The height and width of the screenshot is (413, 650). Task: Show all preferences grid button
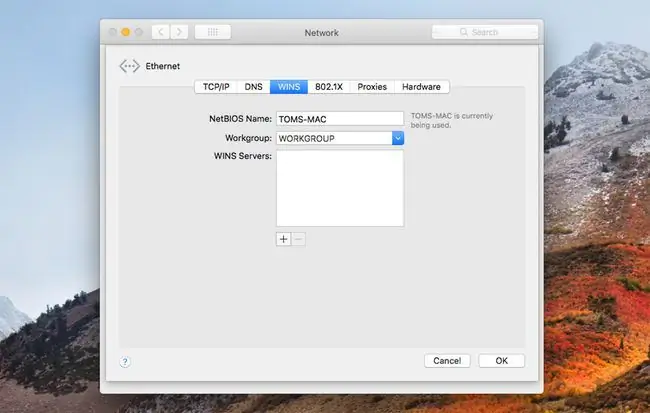coord(213,32)
